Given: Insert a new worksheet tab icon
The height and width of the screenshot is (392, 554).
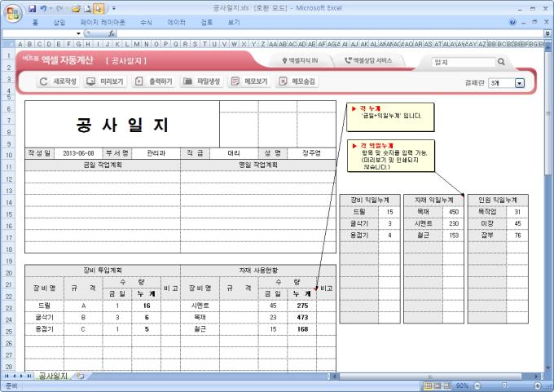Looking at the screenshot, I should point(80,376).
